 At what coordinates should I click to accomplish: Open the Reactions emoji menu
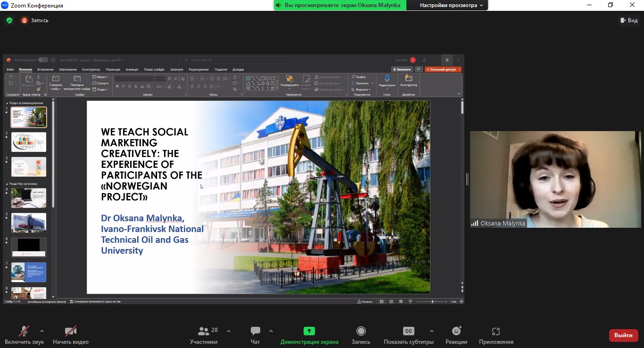456,331
